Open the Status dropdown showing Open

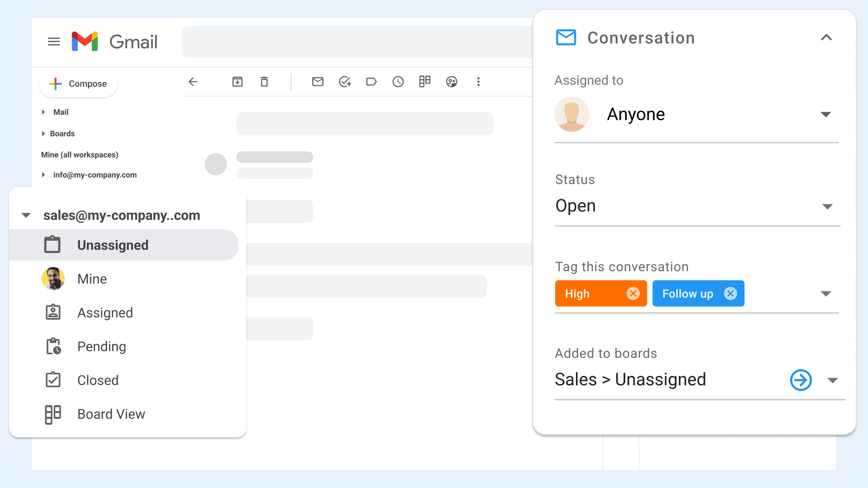click(827, 206)
